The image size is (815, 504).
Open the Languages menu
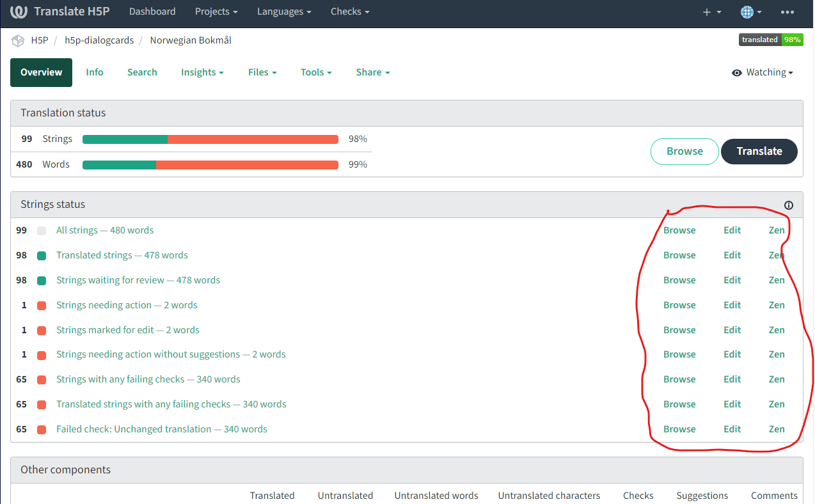click(x=284, y=12)
